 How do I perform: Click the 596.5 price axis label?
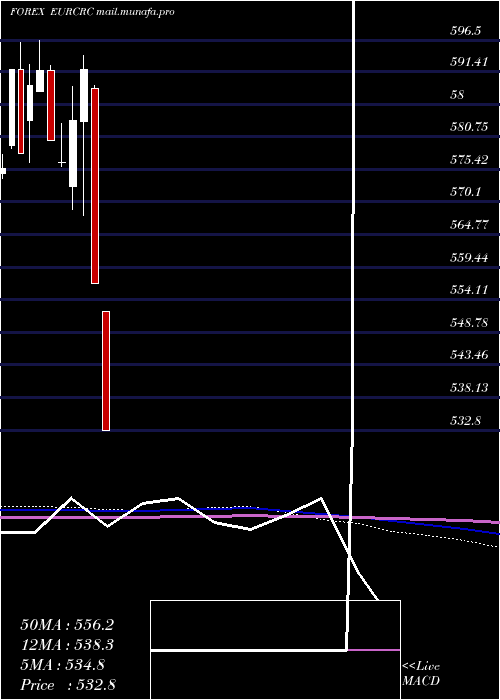(468, 30)
